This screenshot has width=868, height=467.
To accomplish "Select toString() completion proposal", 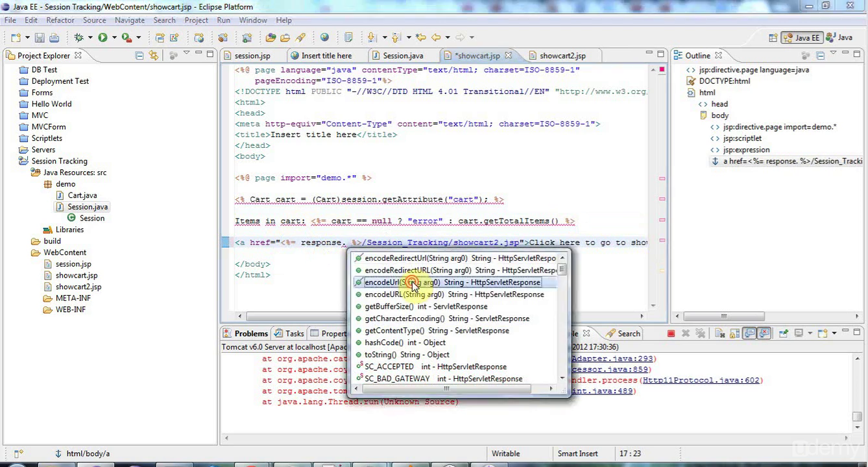I will pos(454,355).
